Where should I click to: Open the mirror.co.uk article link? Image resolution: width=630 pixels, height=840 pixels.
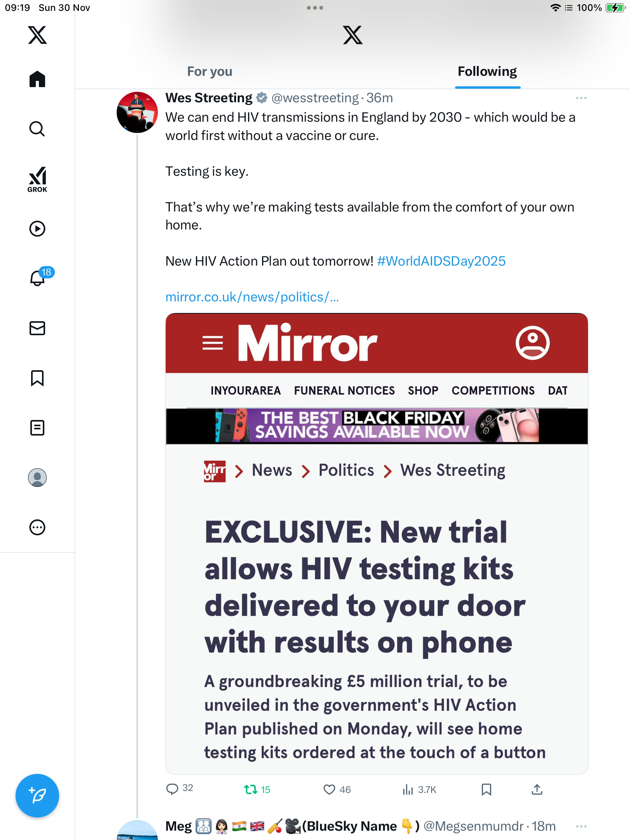click(x=252, y=297)
